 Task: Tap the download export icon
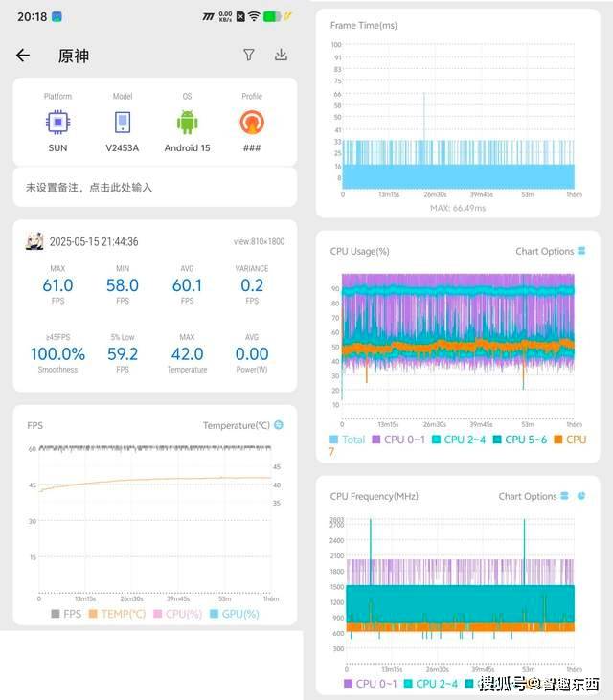(281, 55)
